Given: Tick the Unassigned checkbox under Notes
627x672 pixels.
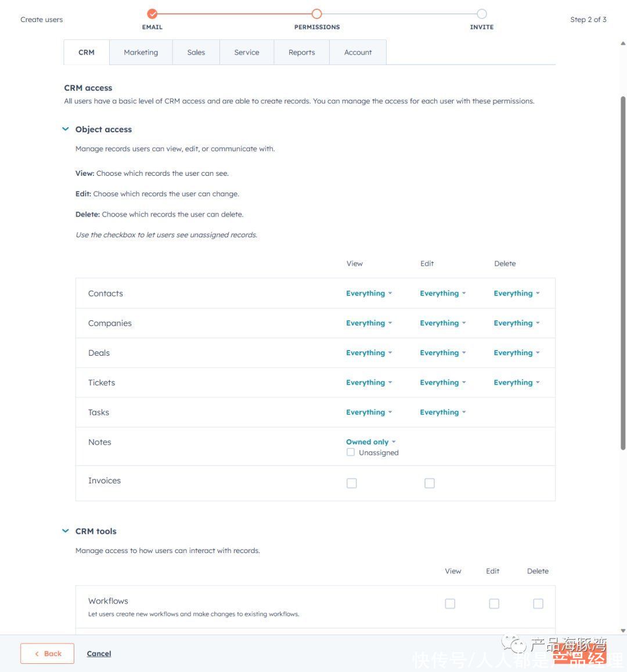Looking at the screenshot, I should pyautogui.click(x=351, y=452).
